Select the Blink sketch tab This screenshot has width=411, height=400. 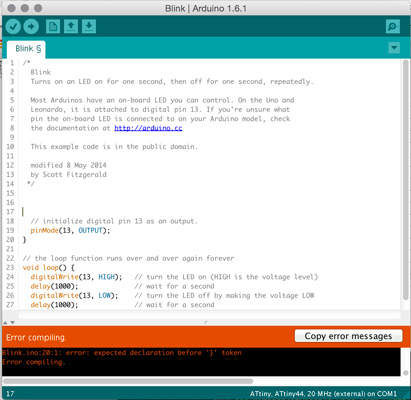point(27,49)
